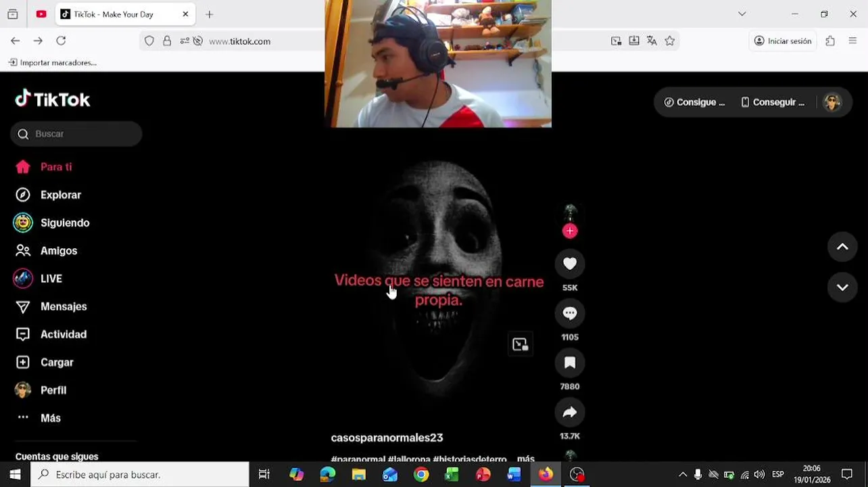Open the tracking protection shield icon
The width and height of the screenshot is (868, 487).
point(149,41)
